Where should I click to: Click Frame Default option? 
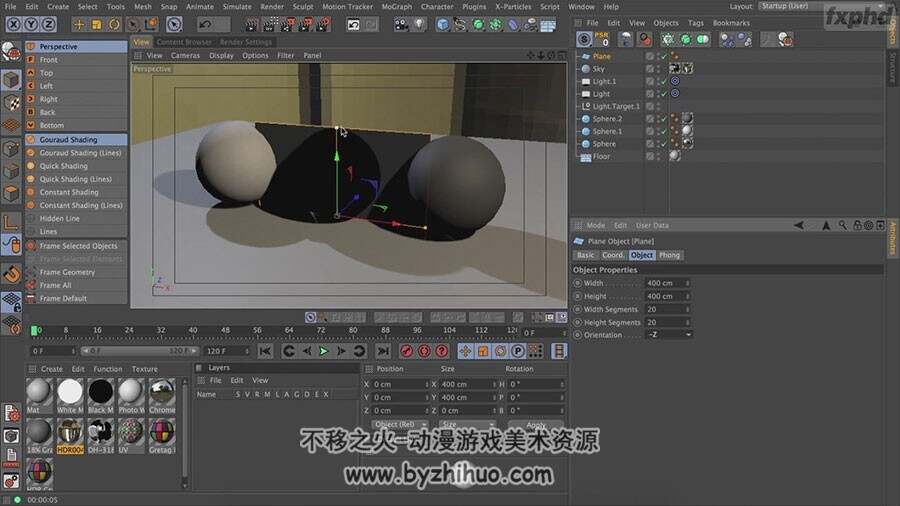point(63,298)
